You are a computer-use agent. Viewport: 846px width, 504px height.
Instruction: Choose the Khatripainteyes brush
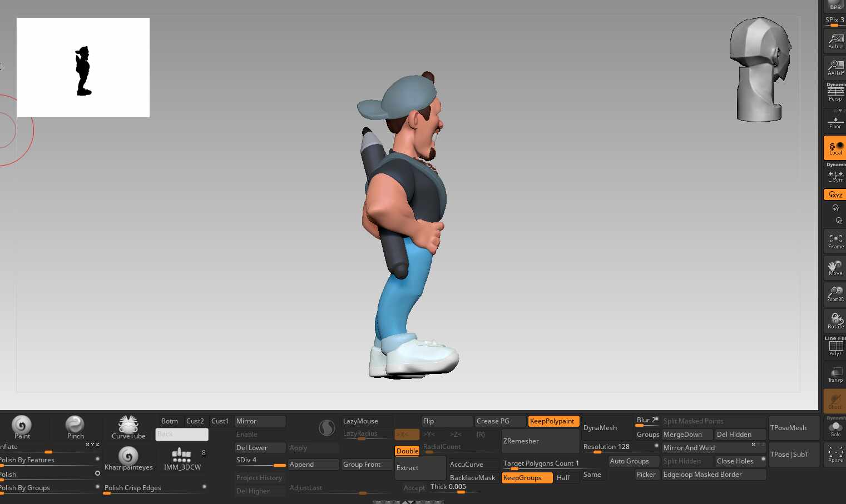(128, 459)
